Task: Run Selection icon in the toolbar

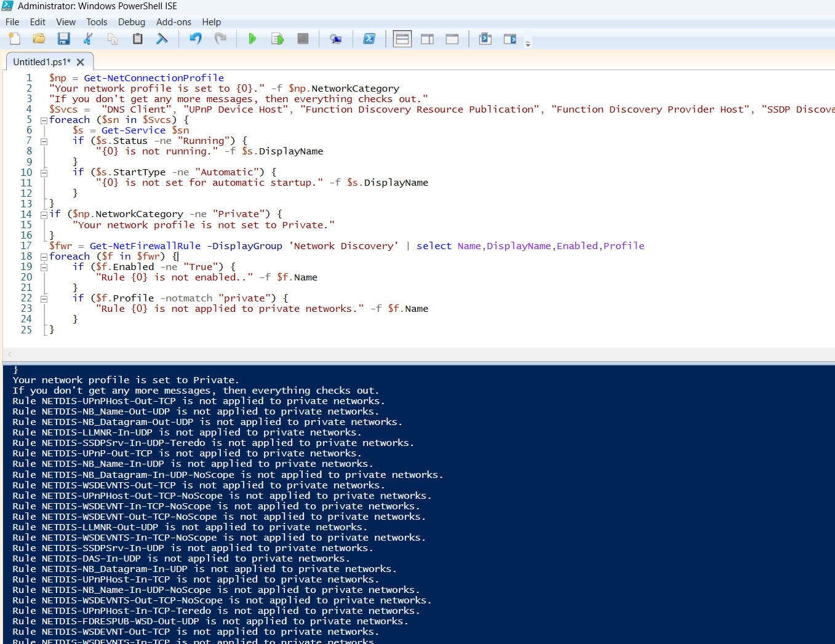Action: [x=278, y=39]
